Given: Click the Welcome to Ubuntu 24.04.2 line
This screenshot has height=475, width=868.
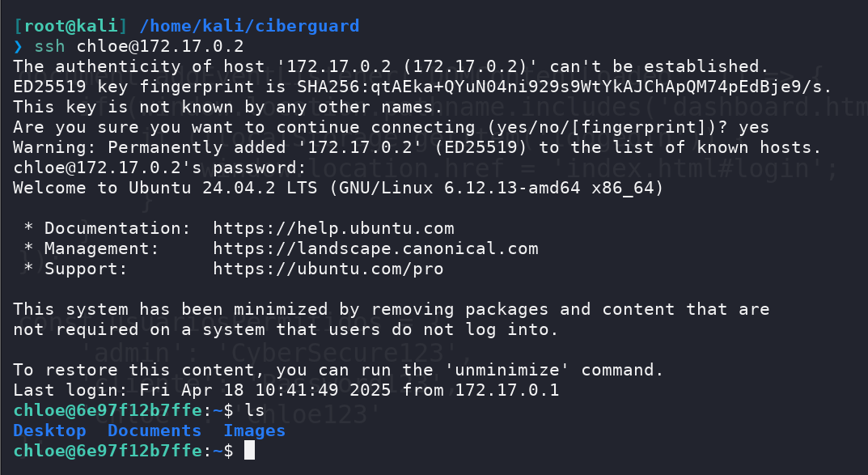Looking at the screenshot, I should click(338, 189).
